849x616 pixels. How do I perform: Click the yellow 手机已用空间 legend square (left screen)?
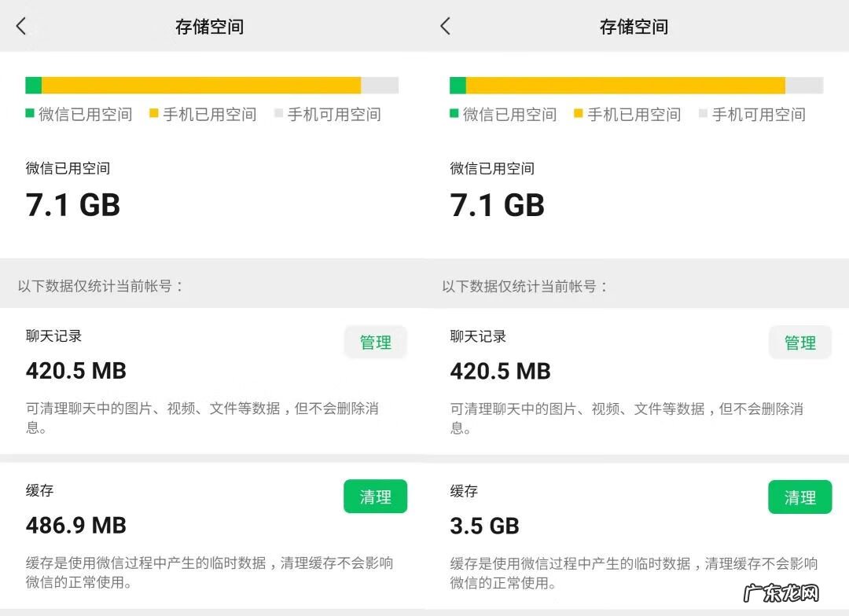point(156,115)
